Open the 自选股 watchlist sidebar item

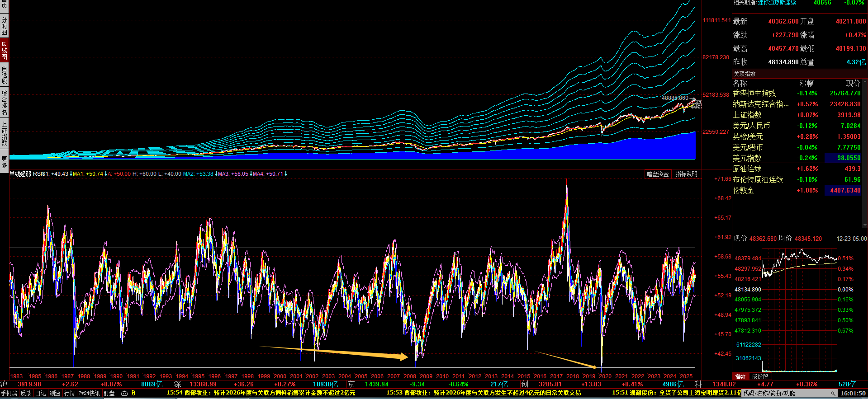(4, 75)
